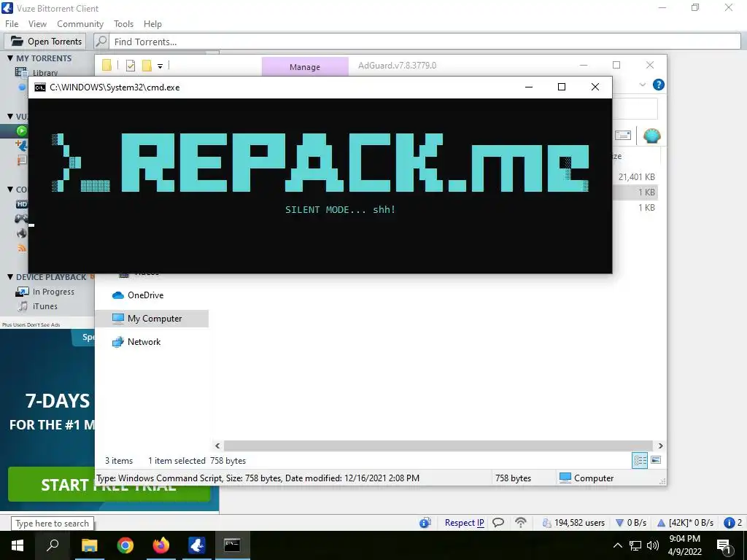The image size is (747, 560).
Task: Open the View menu in Vuze
Action: [37, 24]
